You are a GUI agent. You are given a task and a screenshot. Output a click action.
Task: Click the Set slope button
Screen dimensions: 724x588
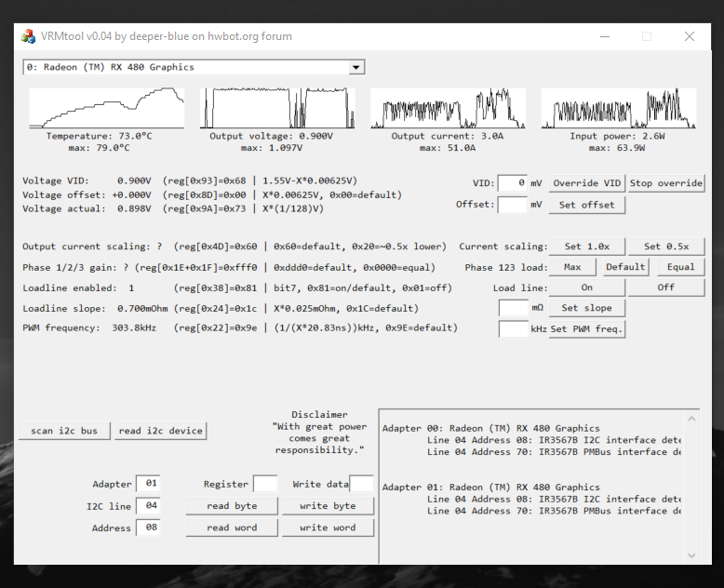click(587, 308)
